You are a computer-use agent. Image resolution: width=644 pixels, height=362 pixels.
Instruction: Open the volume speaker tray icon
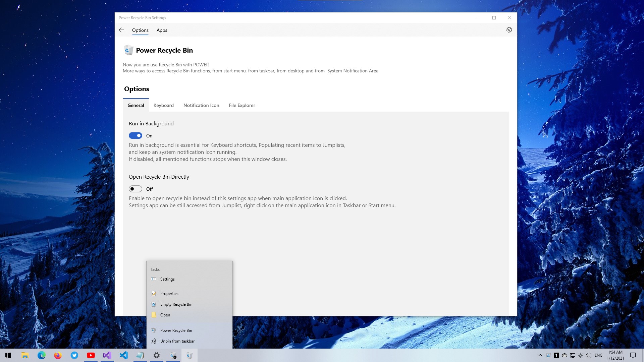(589, 355)
